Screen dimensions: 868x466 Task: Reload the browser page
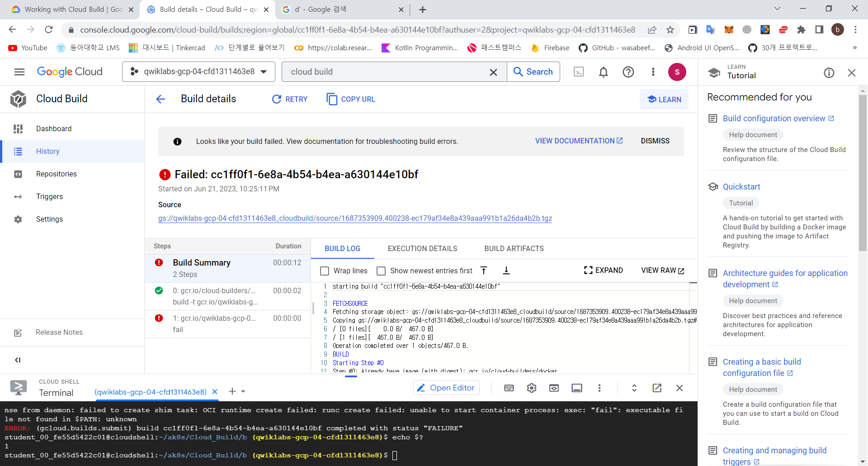click(49, 30)
